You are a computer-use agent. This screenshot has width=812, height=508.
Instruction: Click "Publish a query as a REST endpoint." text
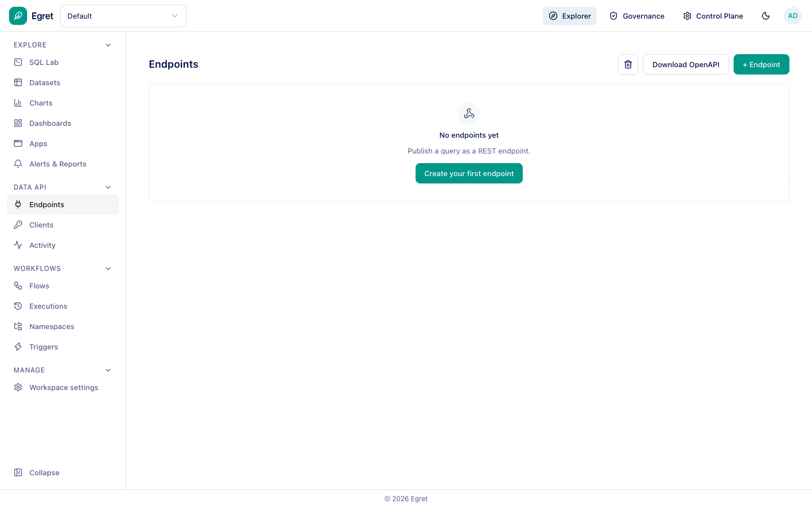(469, 151)
